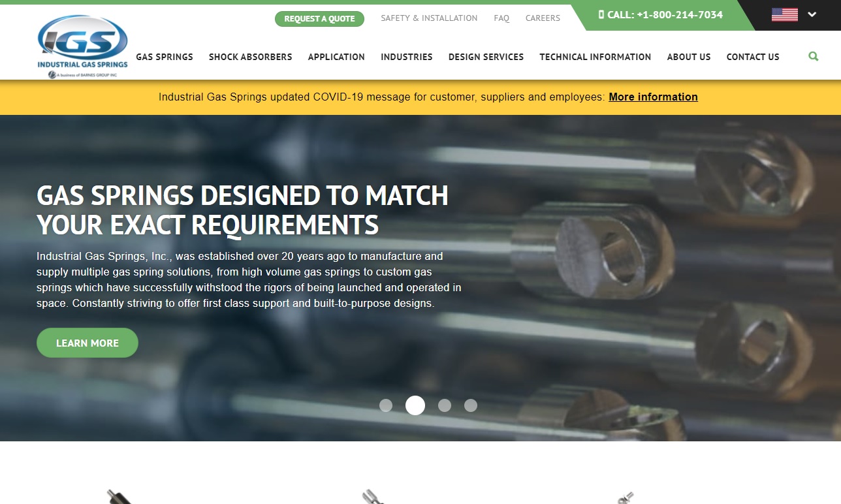Switch to the SHOCK ABSORBERS section
Viewport: 841px width, 504px height.
pos(250,57)
